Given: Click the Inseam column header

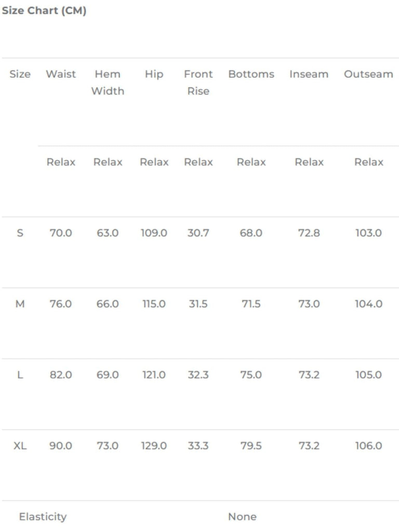Looking at the screenshot, I should 309,74.
